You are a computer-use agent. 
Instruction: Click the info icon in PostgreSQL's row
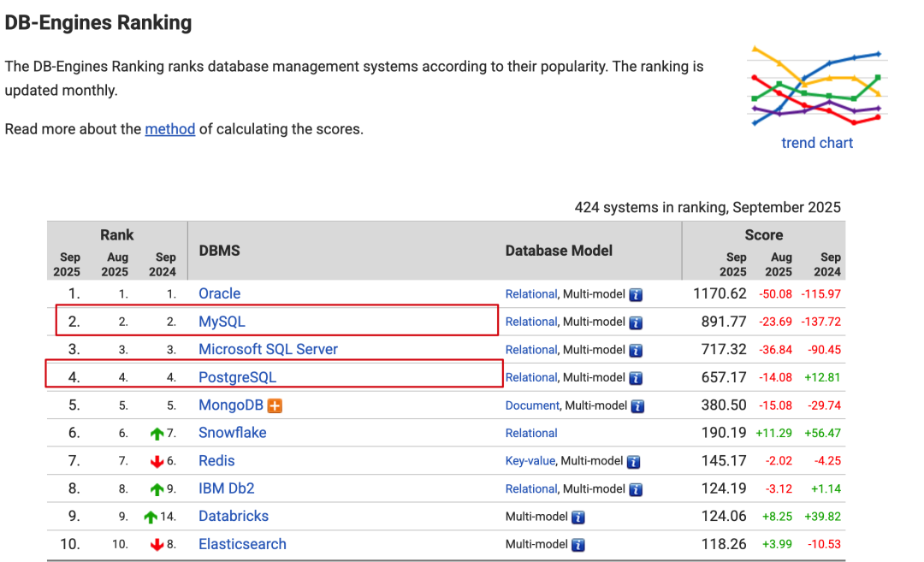tap(635, 378)
